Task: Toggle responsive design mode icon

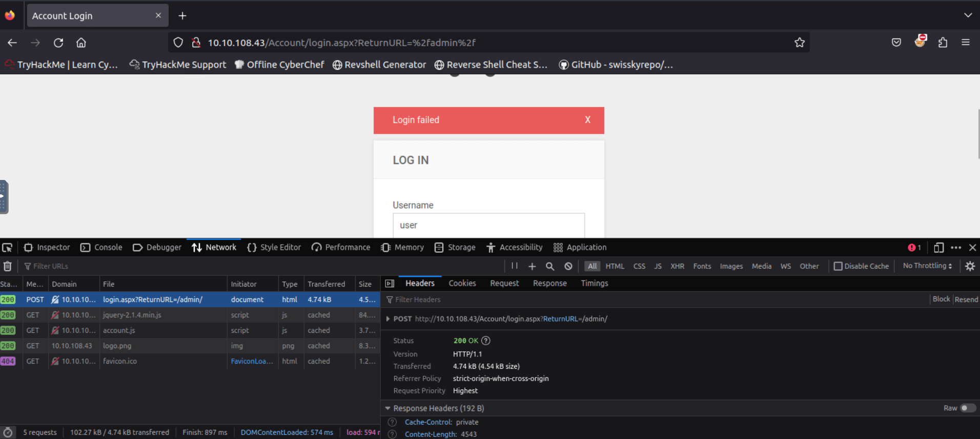Action: (938, 248)
